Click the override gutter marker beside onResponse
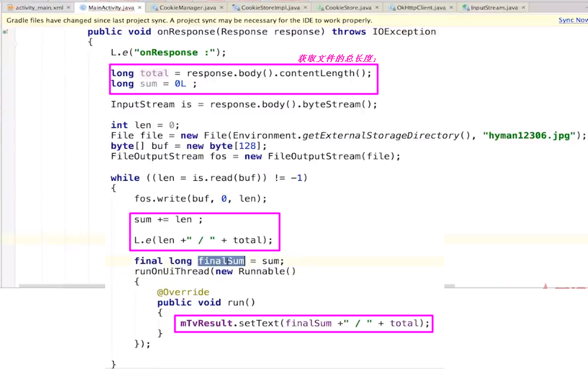588x371 pixels. [x=5, y=32]
